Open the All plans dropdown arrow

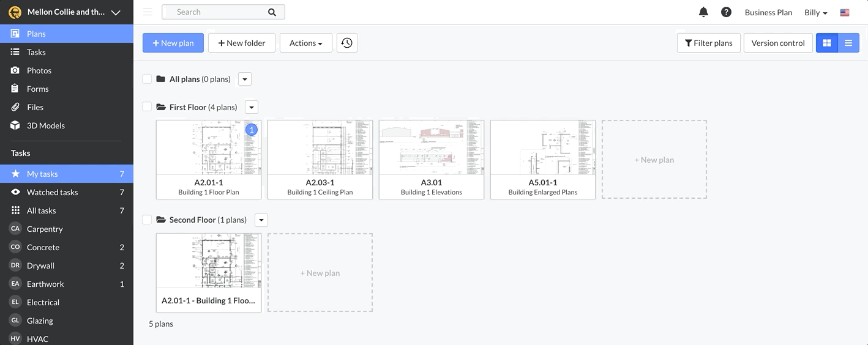(x=244, y=79)
